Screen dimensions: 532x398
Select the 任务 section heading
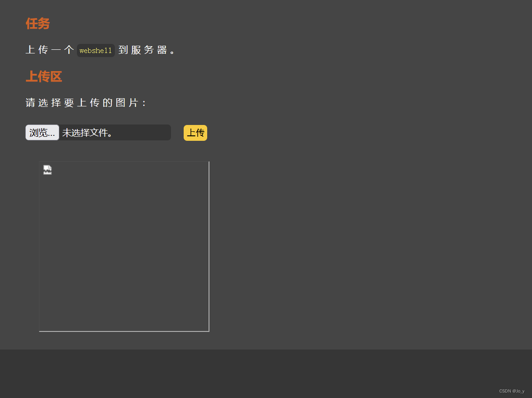38,24
